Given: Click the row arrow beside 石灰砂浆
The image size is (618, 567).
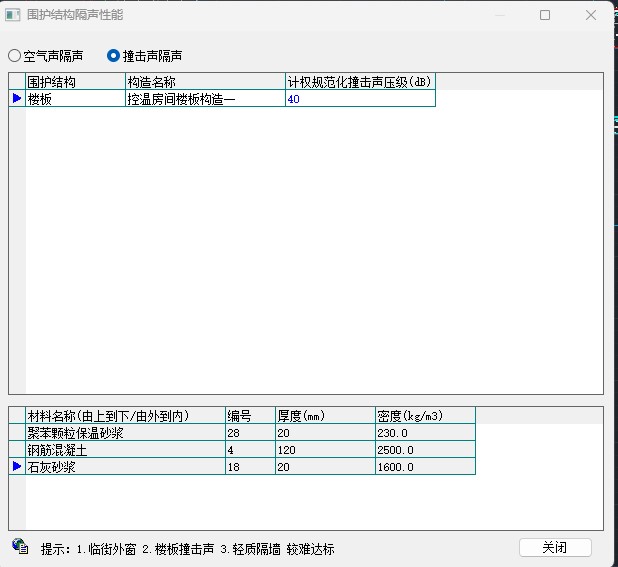Looking at the screenshot, I should coord(17,466).
